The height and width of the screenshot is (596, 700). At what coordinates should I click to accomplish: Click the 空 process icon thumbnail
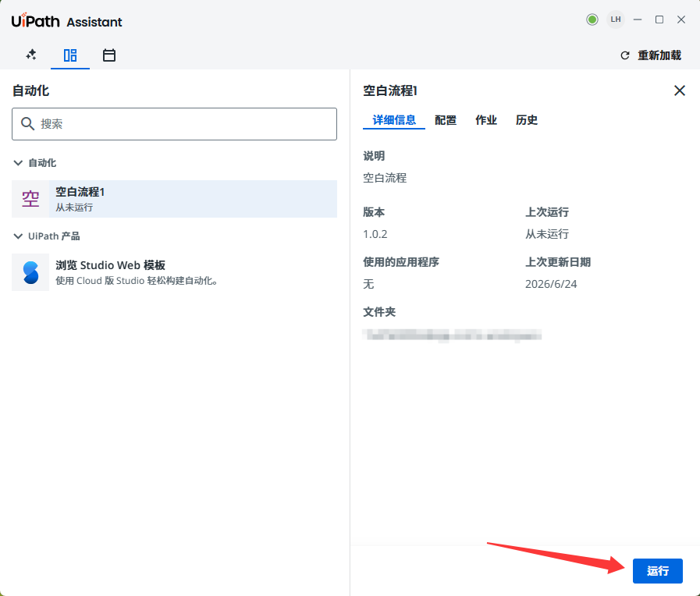point(30,199)
